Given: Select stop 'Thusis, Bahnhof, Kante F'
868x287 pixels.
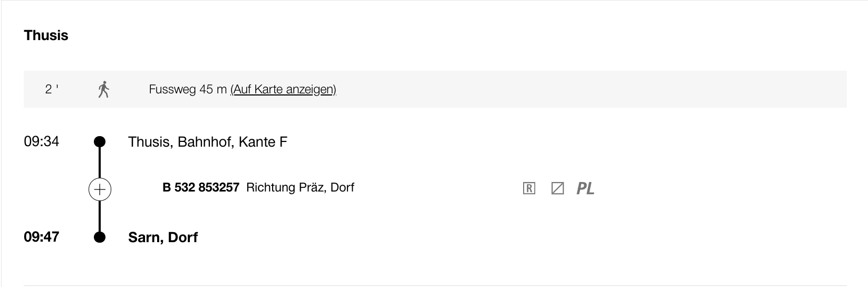Looking at the screenshot, I should pos(208,142).
